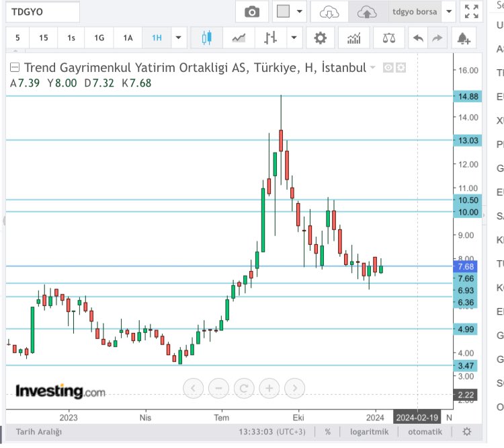Click the Investing.com logo link
The image size is (504, 448).
click(x=60, y=391)
